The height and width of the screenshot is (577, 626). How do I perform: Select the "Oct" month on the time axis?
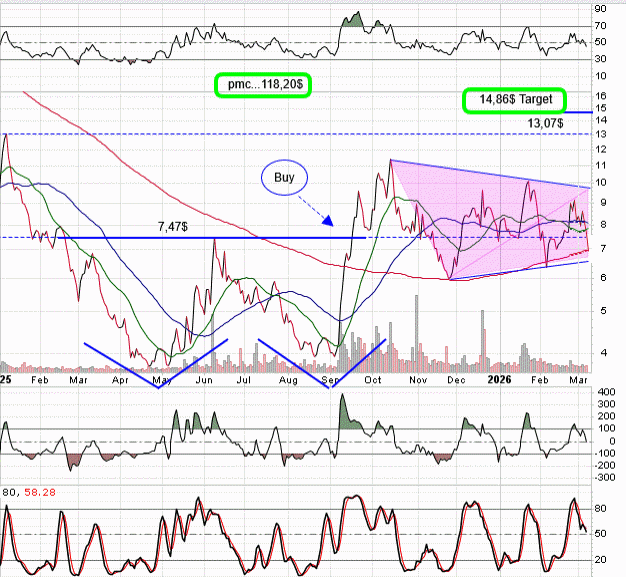coord(375,381)
